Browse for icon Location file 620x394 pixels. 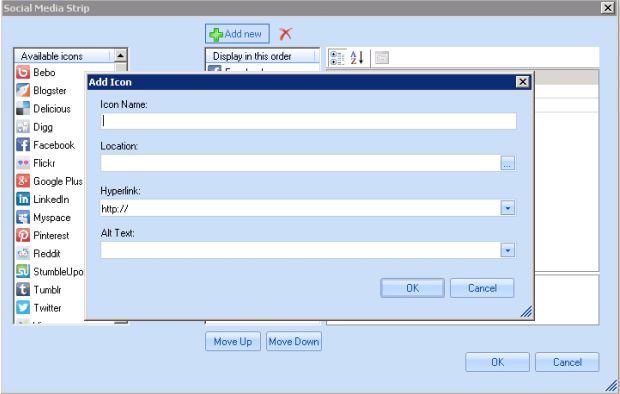508,163
